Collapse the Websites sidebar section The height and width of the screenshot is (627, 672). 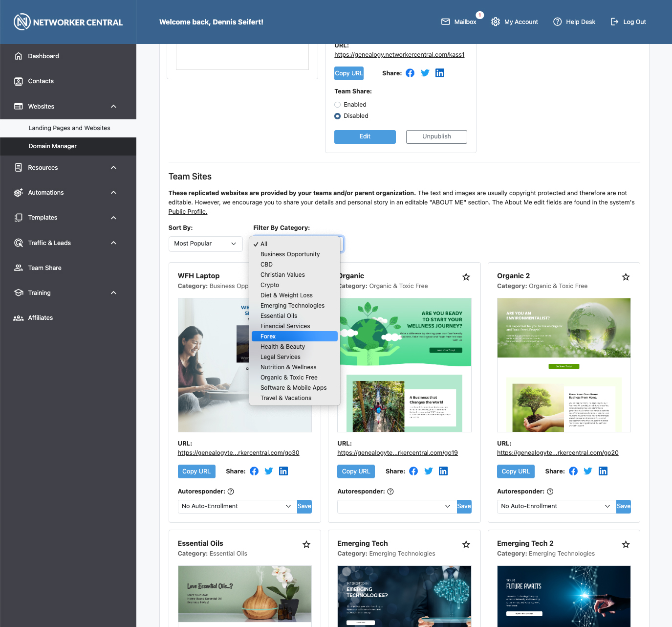click(x=113, y=107)
